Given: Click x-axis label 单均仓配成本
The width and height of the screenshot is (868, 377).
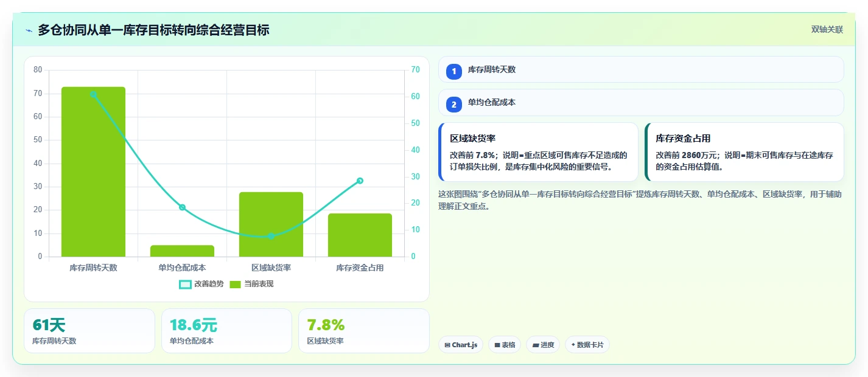Looking at the screenshot, I should 182,268.
